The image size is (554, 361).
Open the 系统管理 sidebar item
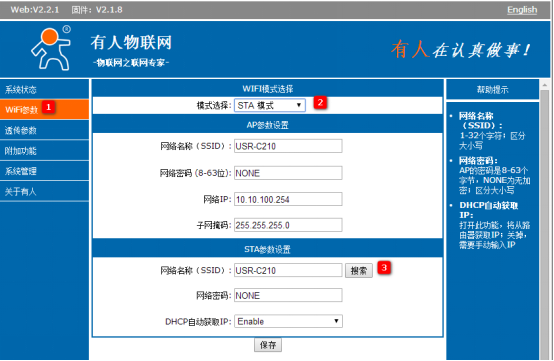tap(44, 171)
